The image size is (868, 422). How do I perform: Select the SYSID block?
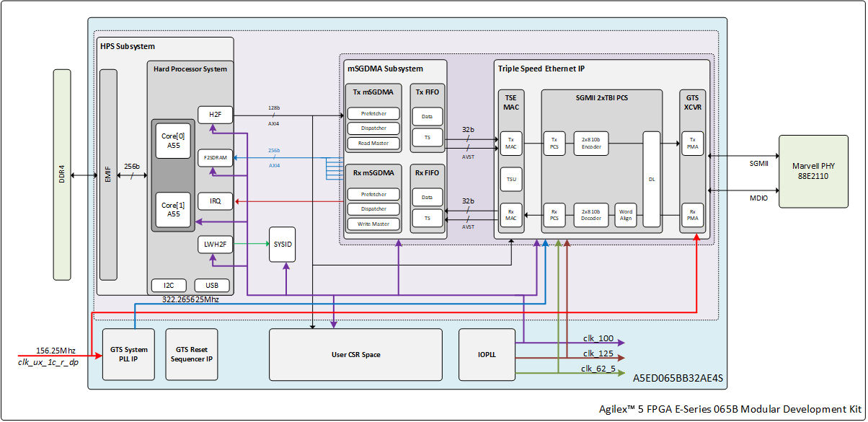pos(283,245)
